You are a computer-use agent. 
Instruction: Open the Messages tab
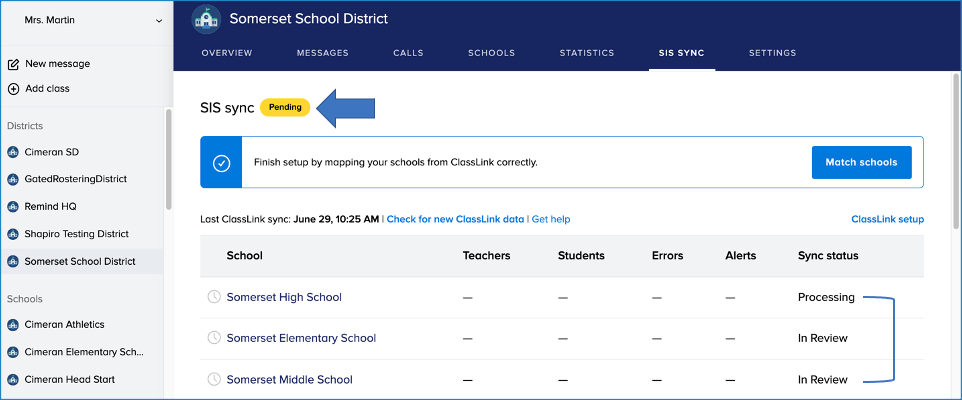click(x=323, y=53)
